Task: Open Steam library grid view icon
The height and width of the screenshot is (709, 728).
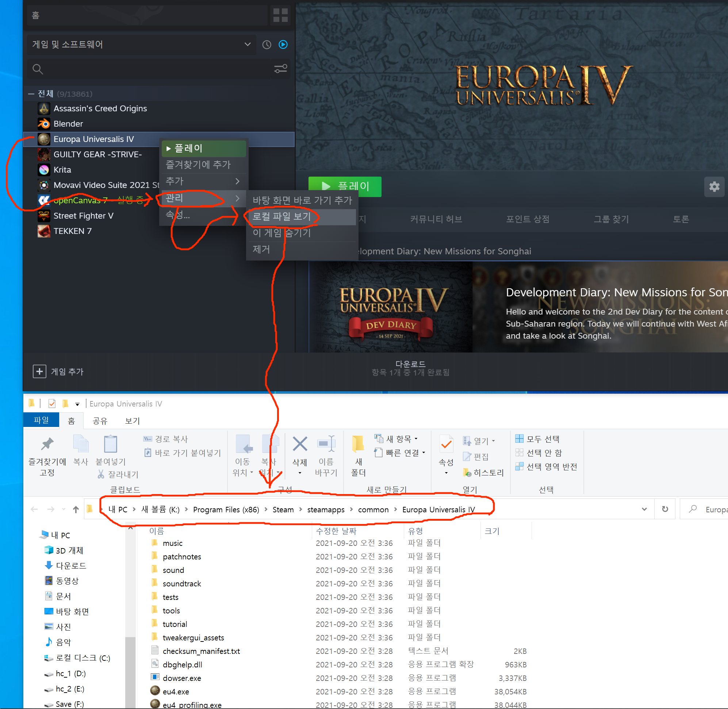Action: [x=280, y=15]
